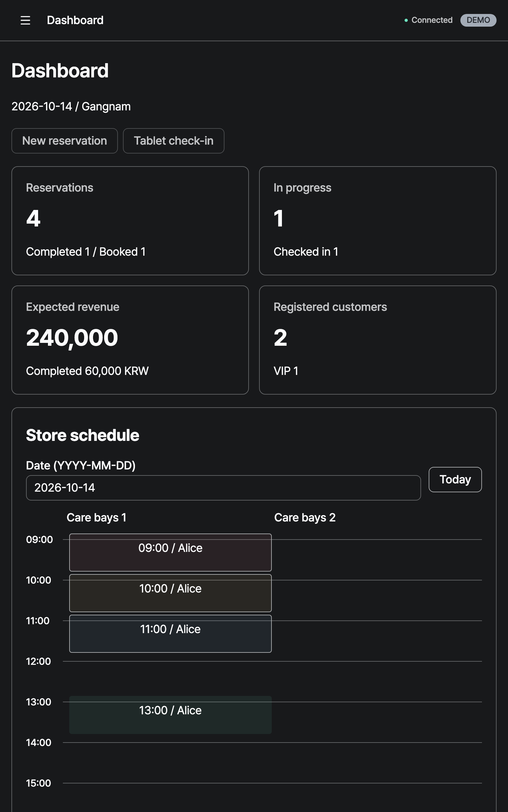Click the Date (YYYY-MM-DD) label
This screenshot has width=508, height=812.
81,465
